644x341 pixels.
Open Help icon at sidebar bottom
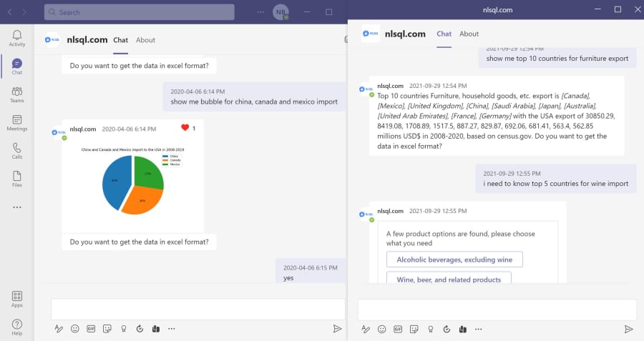pos(17,327)
